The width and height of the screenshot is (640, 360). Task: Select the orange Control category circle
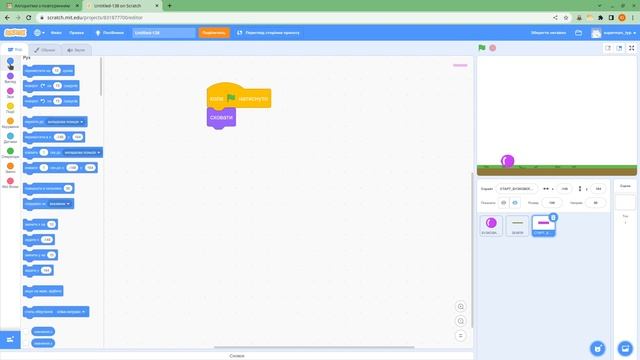click(x=10, y=121)
